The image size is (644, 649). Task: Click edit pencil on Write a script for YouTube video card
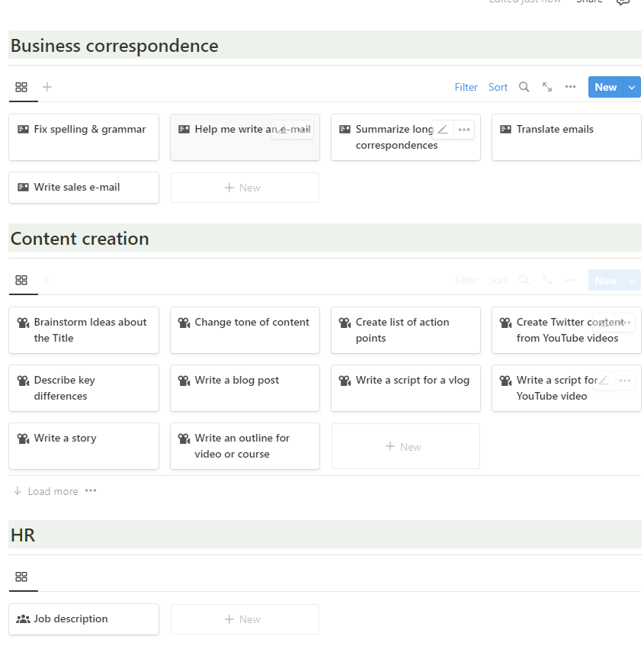(x=604, y=381)
